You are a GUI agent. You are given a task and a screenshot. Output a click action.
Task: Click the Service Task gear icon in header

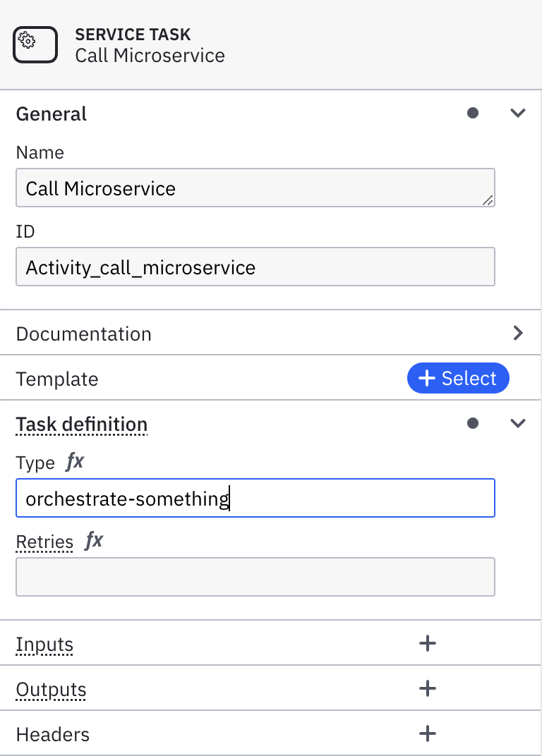[35, 44]
